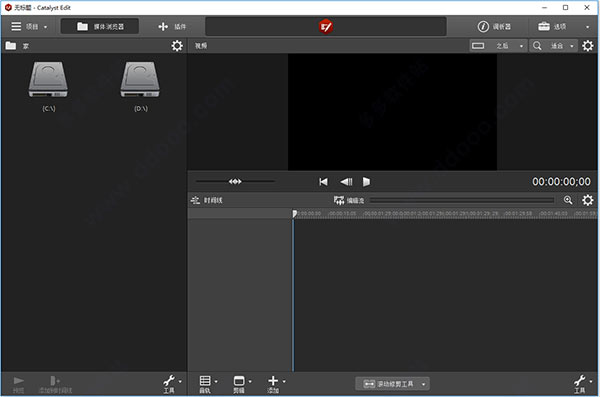
Task: Go to start of the timeline
Action: pos(323,181)
